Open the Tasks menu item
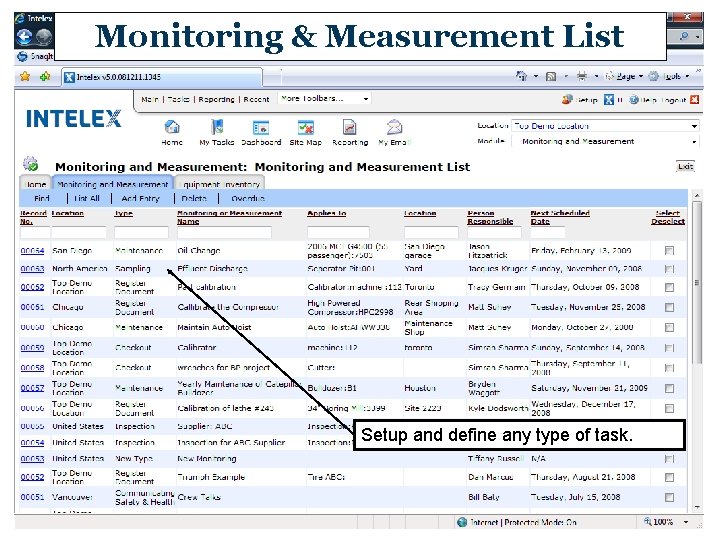This screenshot has height=540, width=720. [x=179, y=99]
